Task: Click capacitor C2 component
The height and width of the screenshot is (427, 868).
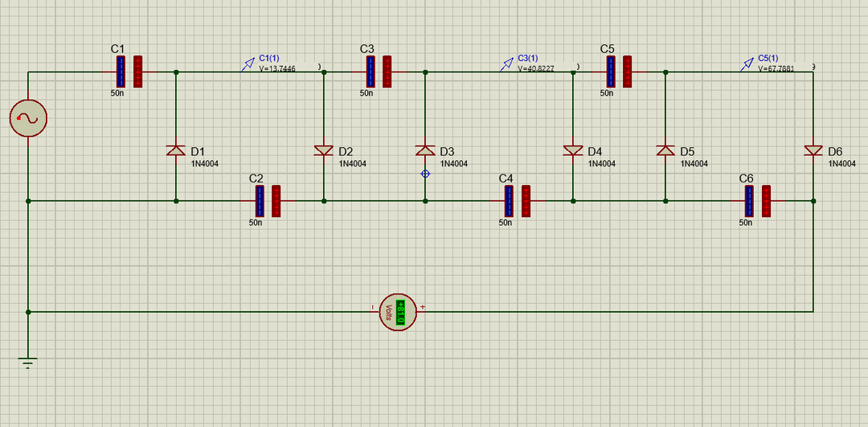Action: (x=268, y=201)
